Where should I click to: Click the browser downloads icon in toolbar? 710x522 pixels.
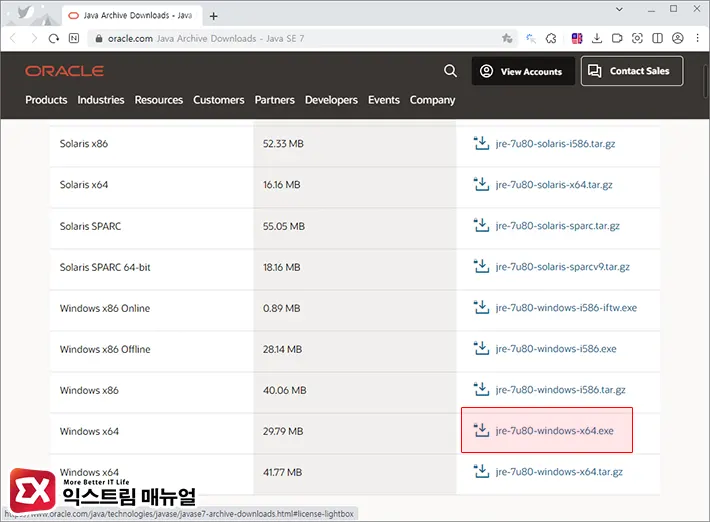[x=597, y=38]
